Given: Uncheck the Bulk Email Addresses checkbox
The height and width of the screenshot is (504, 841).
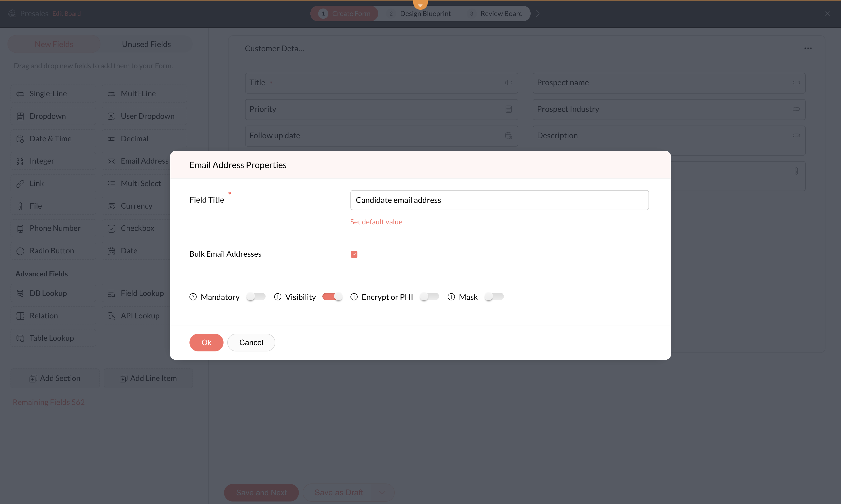Looking at the screenshot, I should (x=354, y=254).
